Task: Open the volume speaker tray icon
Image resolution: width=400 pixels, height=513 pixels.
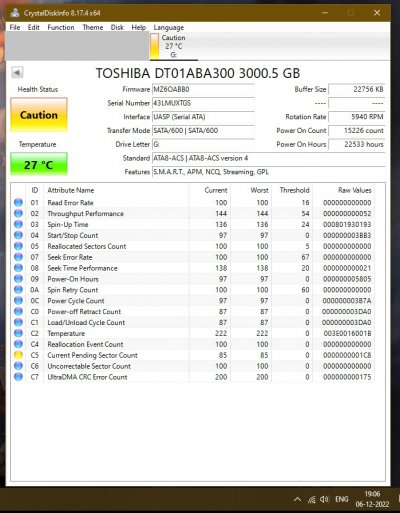Action: tap(324, 499)
